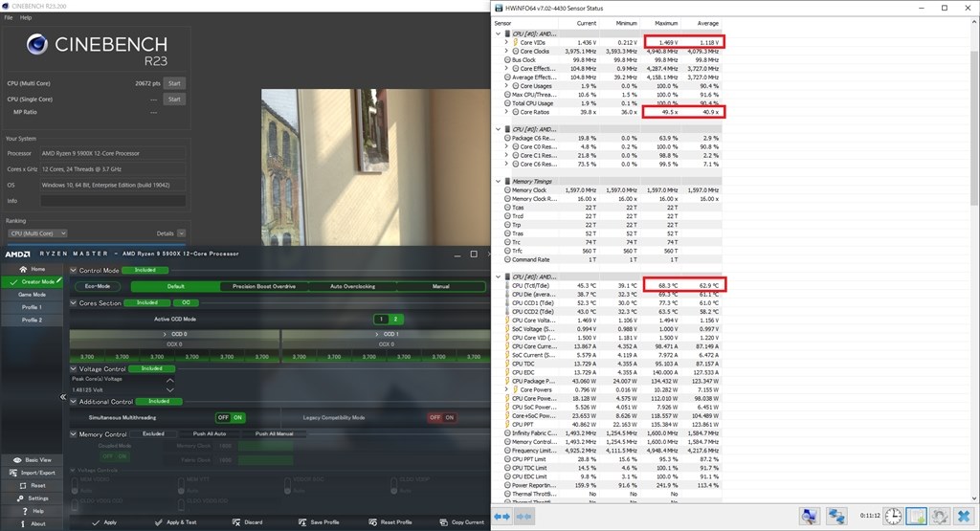Click Copy Current in Ryzen Master

click(462, 522)
